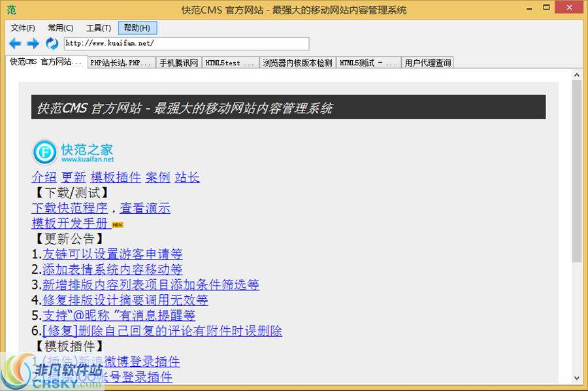This screenshot has width=588, height=391.
Task: Click the back arrow navigation icon
Action: point(15,44)
